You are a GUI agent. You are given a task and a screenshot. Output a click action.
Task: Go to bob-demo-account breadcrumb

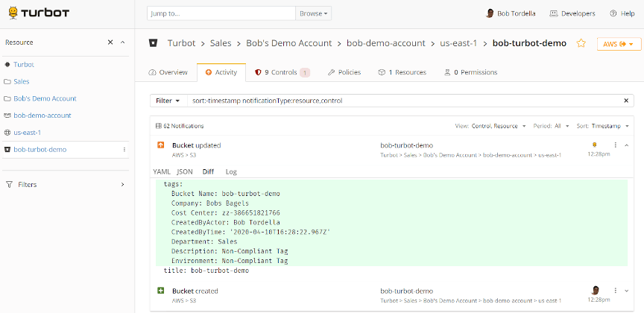tap(386, 43)
